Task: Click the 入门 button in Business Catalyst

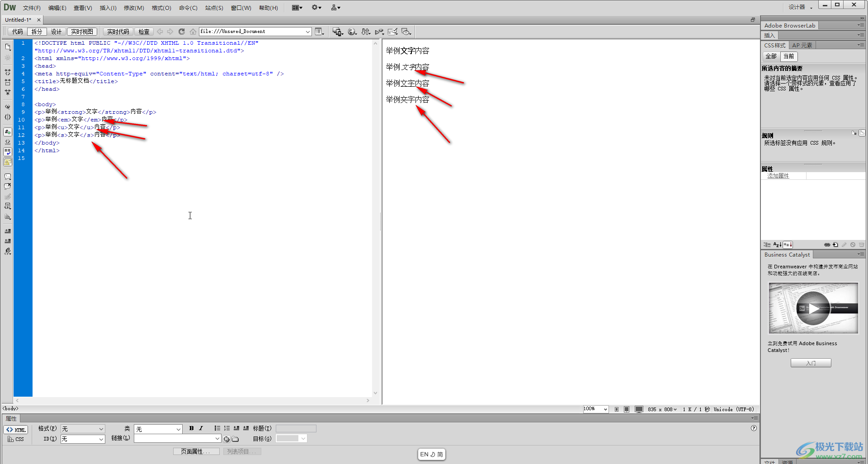Action: click(811, 363)
